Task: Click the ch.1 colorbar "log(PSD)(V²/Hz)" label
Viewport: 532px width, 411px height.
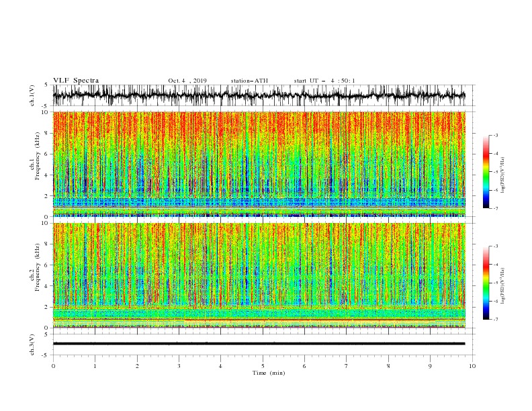Action: pyautogui.click(x=503, y=175)
